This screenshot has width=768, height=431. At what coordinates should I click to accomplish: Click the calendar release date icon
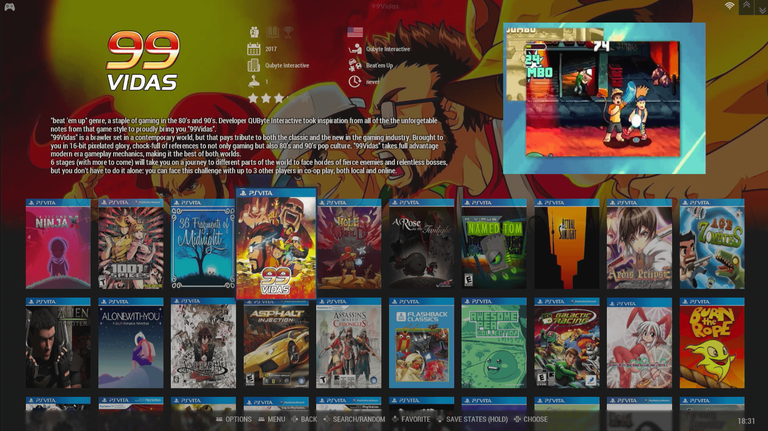click(254, 48)
